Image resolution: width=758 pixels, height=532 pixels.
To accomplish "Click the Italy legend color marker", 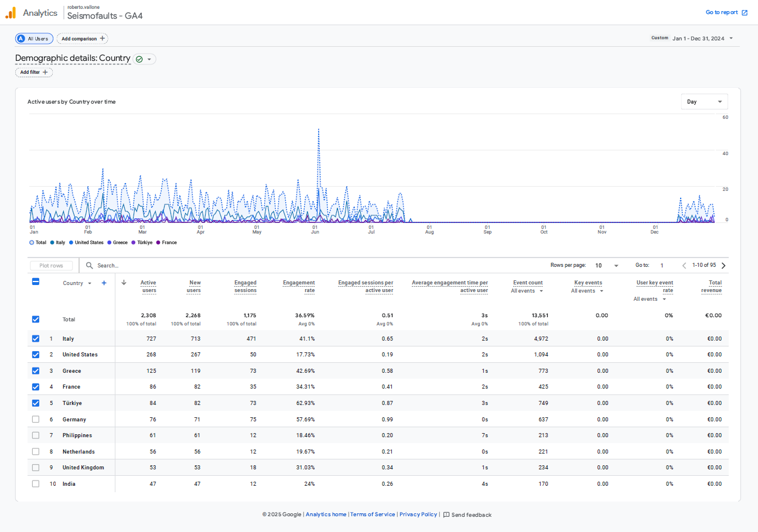I will point(53,242).
